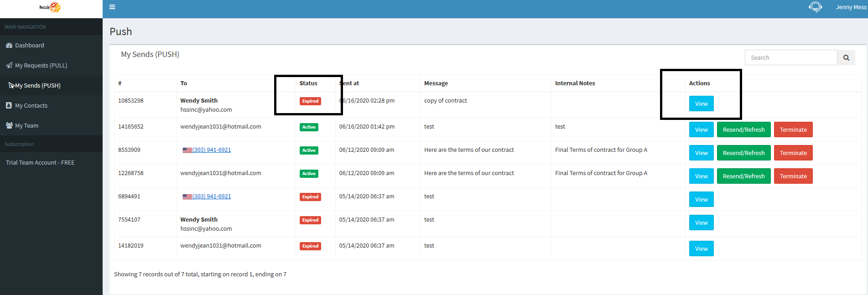The width and height of the screenshot is (868, 295).
Task: Click the address book icon beside My Contacts
Action: coord(9,105)
